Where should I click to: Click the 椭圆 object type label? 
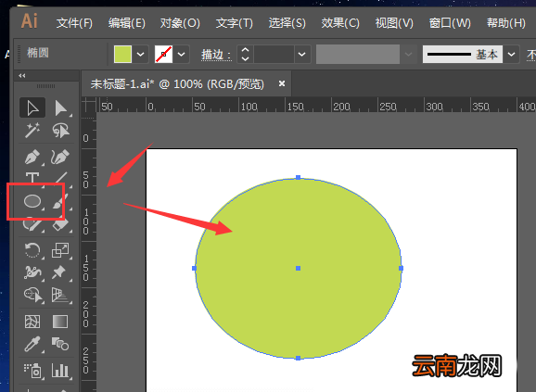click(38, 53)
